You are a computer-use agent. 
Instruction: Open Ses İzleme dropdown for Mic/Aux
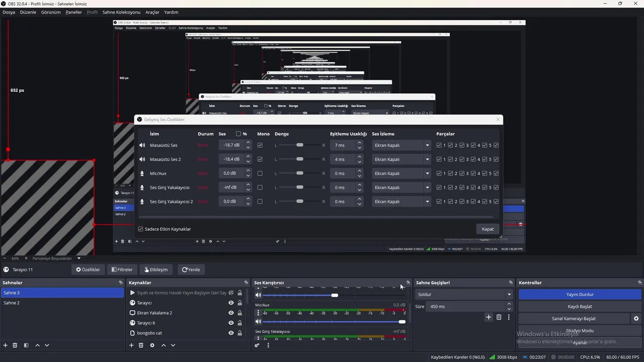[401, 173]
